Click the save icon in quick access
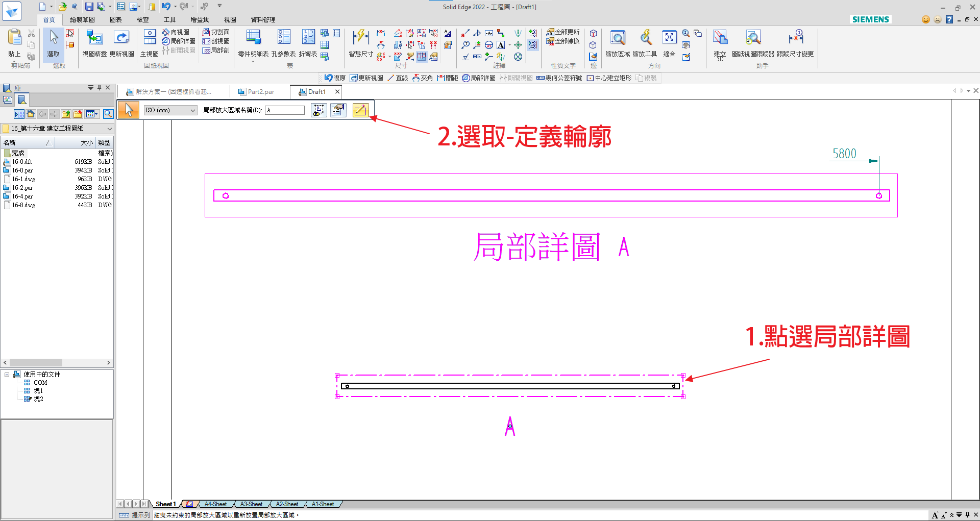This screenshot has width=980, height=521. tap(89, 7)
